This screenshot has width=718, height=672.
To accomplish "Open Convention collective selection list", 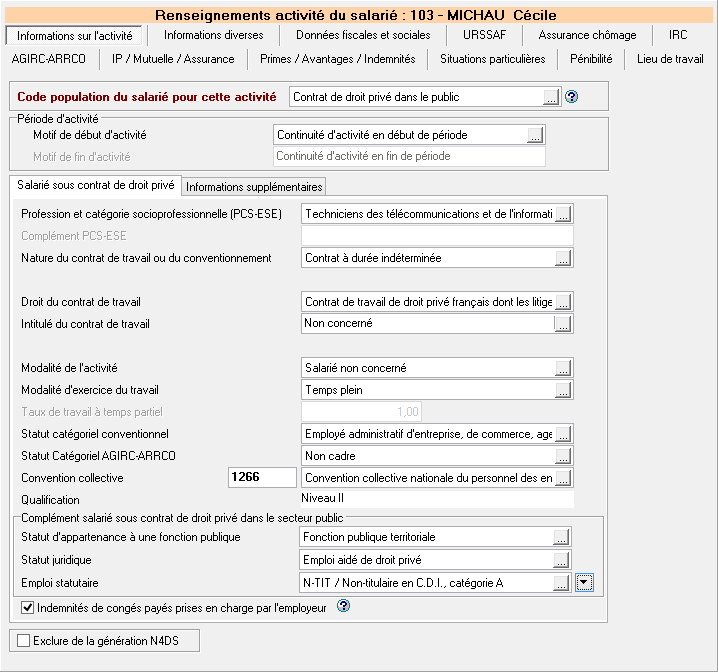I will (563, 478).
